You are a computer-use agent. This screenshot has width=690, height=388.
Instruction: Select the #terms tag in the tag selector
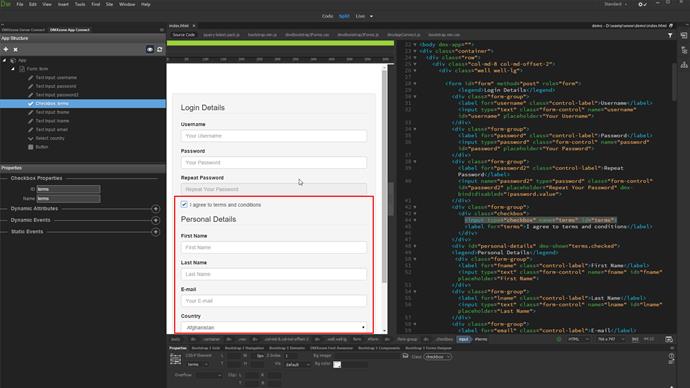coord(481,340)
